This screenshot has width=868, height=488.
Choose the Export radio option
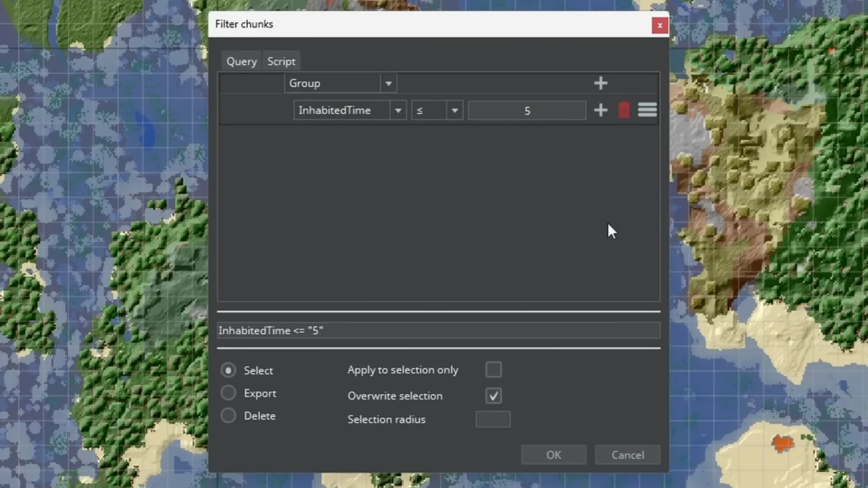coord(228,393)
